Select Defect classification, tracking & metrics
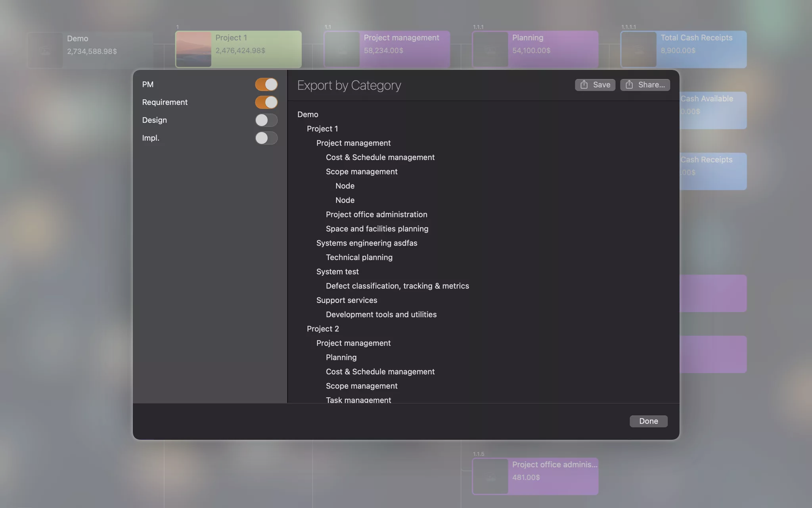 point(397,286)
